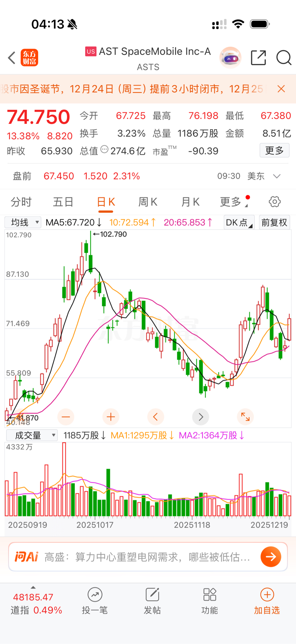Toggle the DK点 indicator button
The height and width of the screenshot is (644, 296).
[x=239, y=223]
